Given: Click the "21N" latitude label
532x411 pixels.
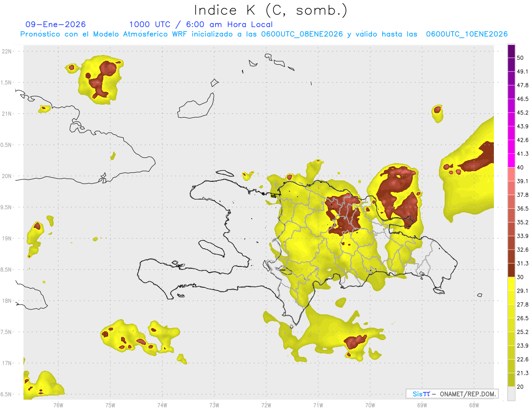Looking at the screenshot, I should pyautogui.click(x=7, y=114).
